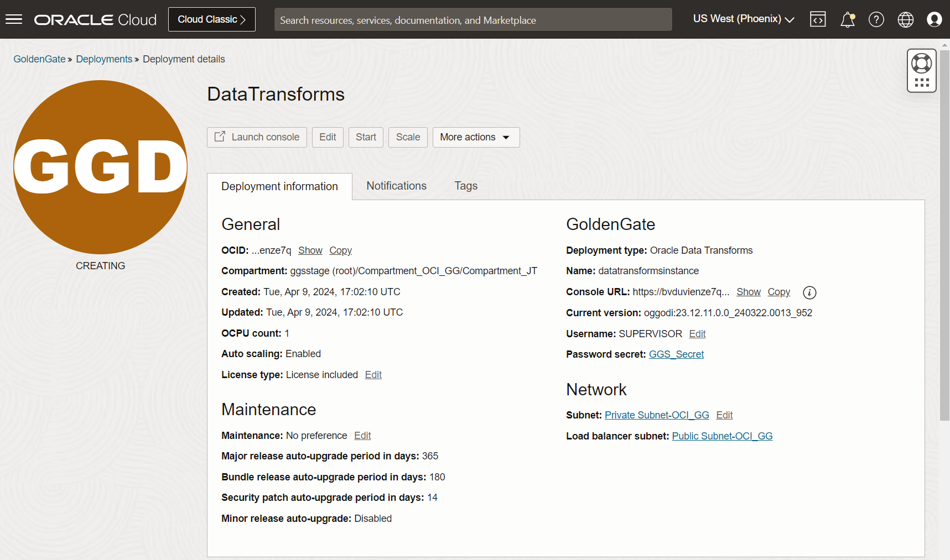Open the navigation hamburger menu
The width and height of the screenshot is (950, 560).
[14, 19]
